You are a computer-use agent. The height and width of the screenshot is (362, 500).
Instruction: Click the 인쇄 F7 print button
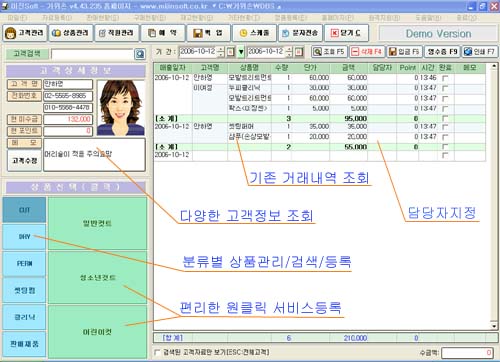click(480, 52)
